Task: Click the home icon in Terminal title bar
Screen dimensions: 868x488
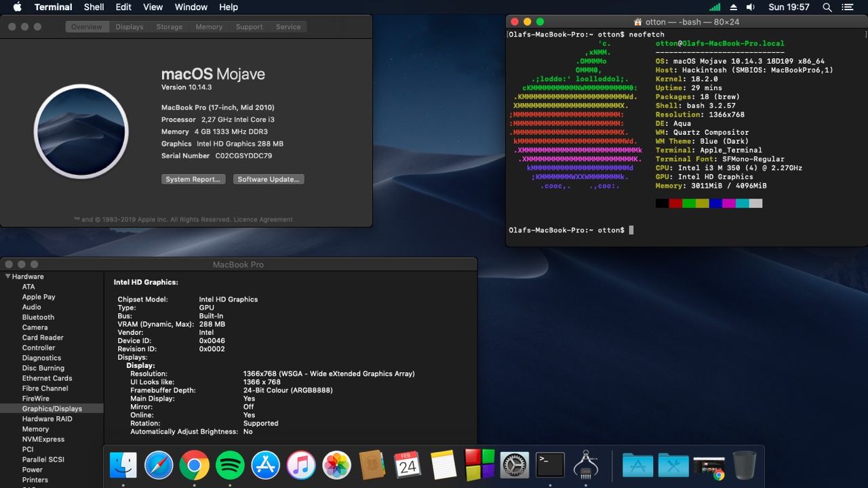Action: tap(637, 22)
